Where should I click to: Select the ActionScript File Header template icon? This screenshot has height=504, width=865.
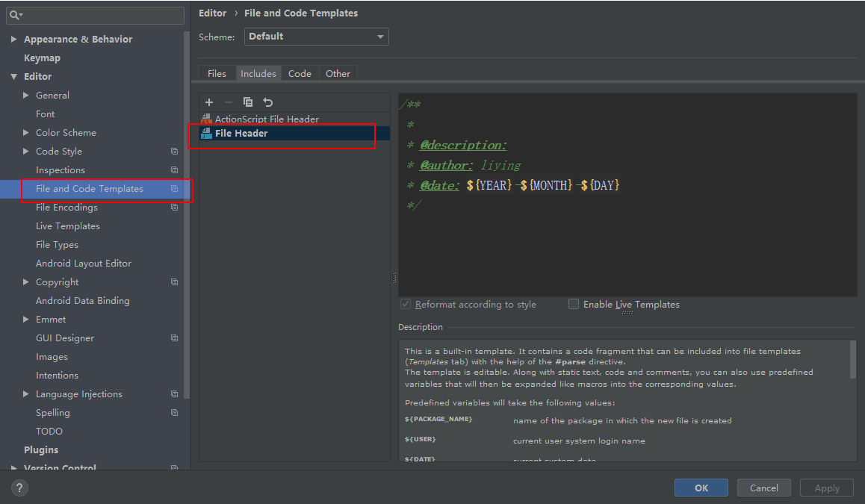pyautogui.click(x=207, y=119)
